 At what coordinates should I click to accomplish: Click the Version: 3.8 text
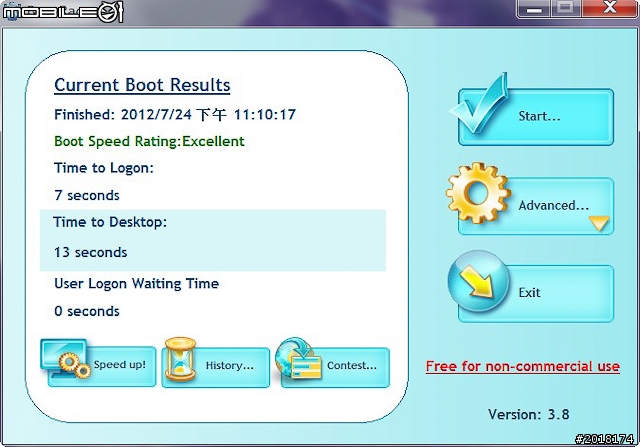tap(529, 414)
